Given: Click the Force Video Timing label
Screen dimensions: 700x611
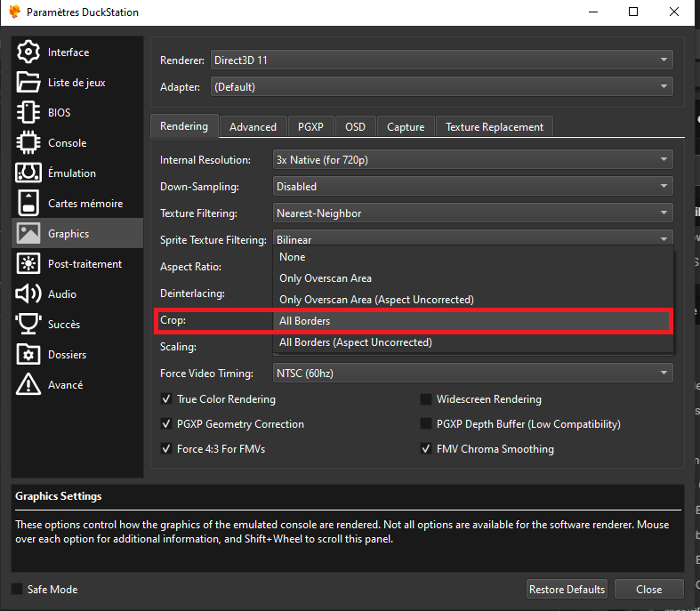Looking at the screenshot, I should click(206, 374).
